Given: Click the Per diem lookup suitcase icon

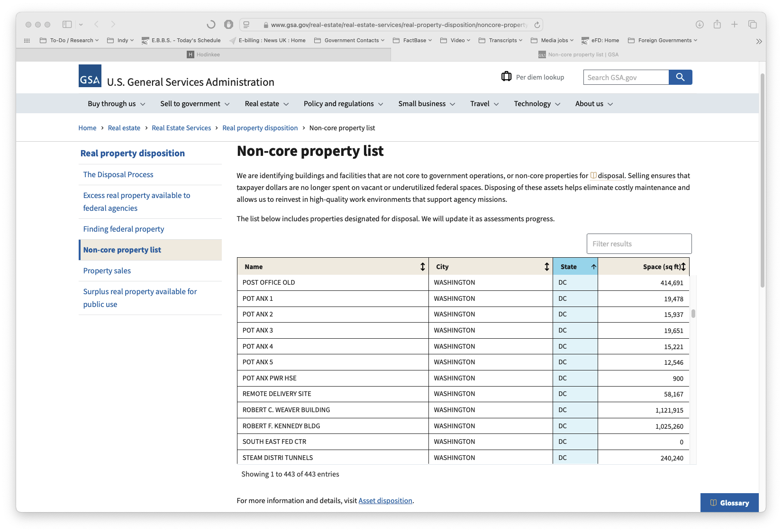Looking at the screenshot, I should [x=506, y=77].
